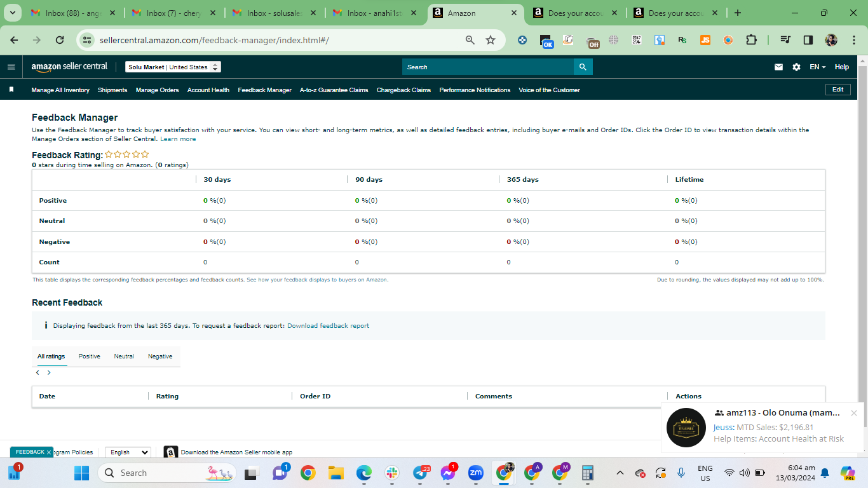Open the Solu Market United States account switcher

(173, 67)
